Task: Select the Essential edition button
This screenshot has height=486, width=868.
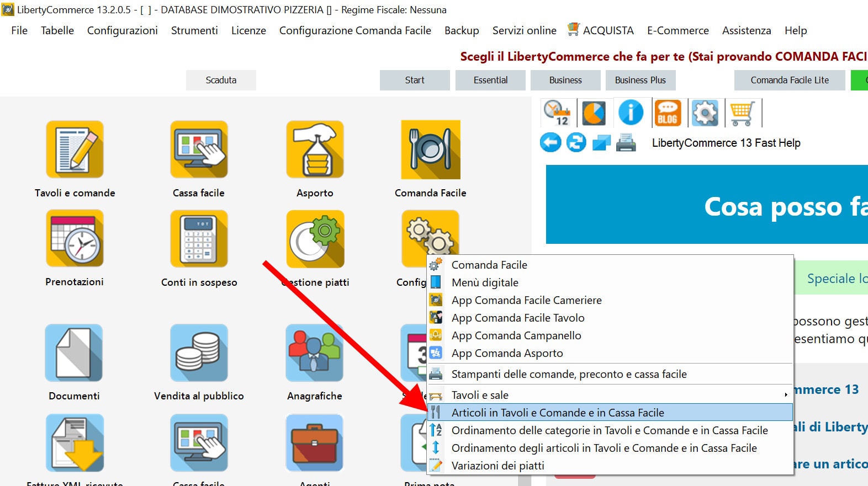Action: click(490, 80)
